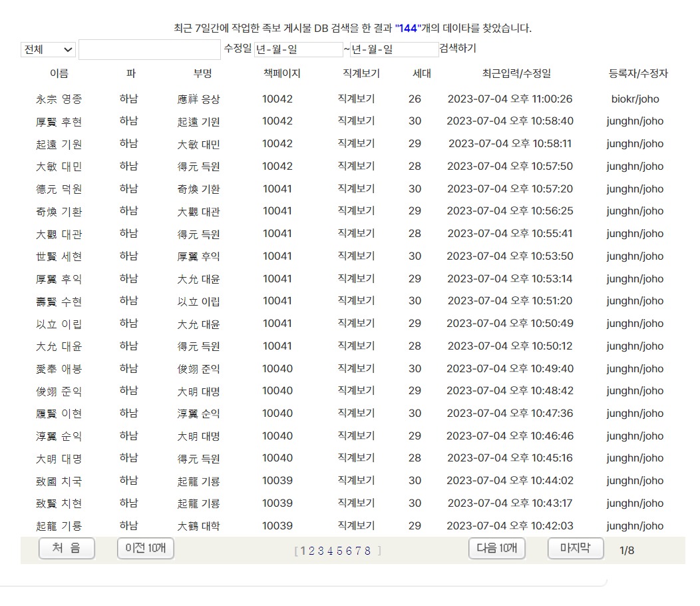
Task: Jump to last page with 마지막 button
Action: 575,549
